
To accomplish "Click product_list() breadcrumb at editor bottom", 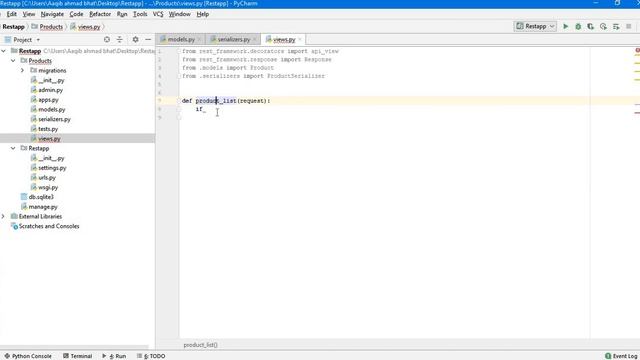I will [x=200, y=345].
